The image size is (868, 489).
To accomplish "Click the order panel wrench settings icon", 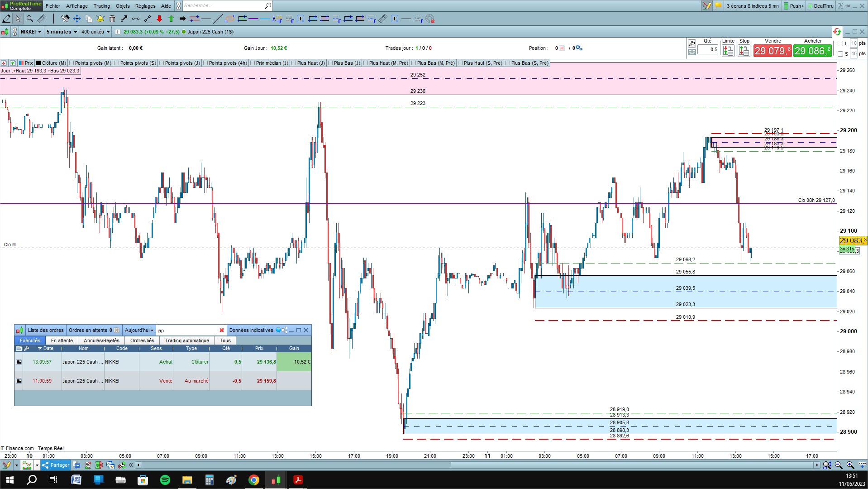I will [x=692, y=43].
